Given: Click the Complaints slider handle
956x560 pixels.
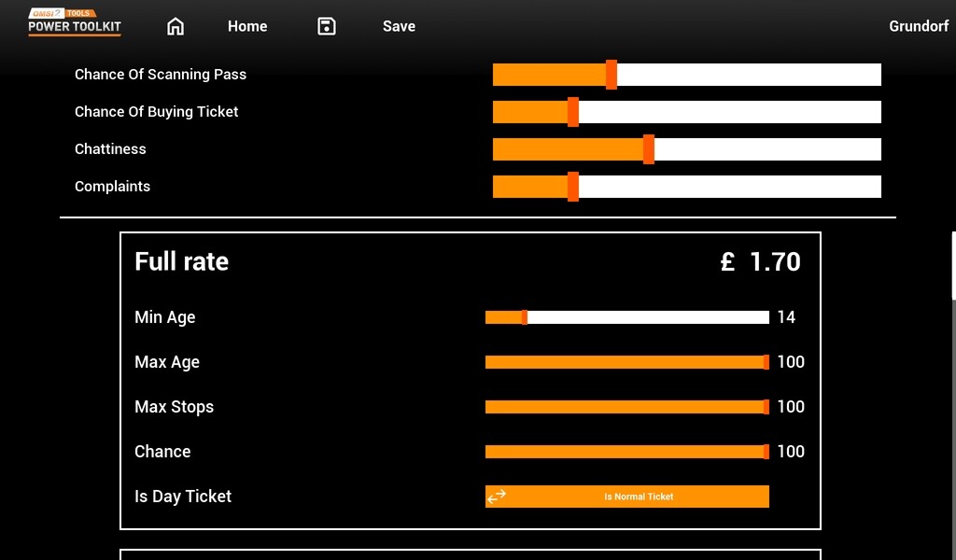Looking at the screenshot, I should tap(572, 186).
